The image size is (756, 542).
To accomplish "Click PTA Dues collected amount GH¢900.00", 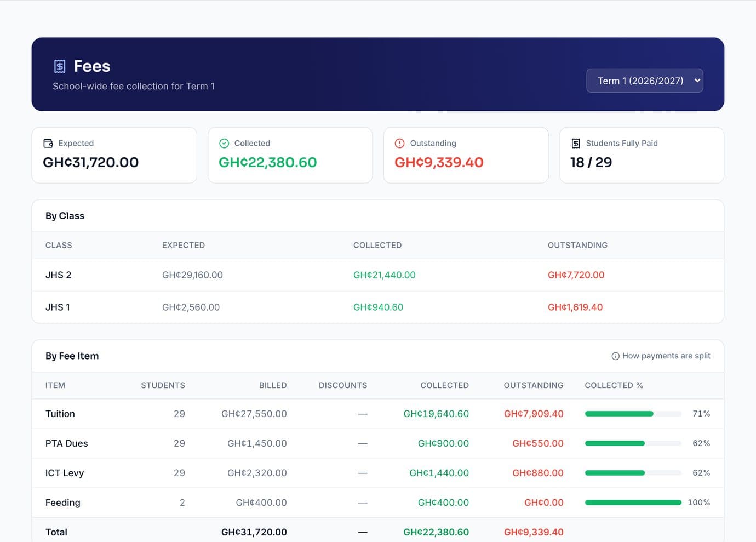I will pyautogui.click(x=443, y=443).
